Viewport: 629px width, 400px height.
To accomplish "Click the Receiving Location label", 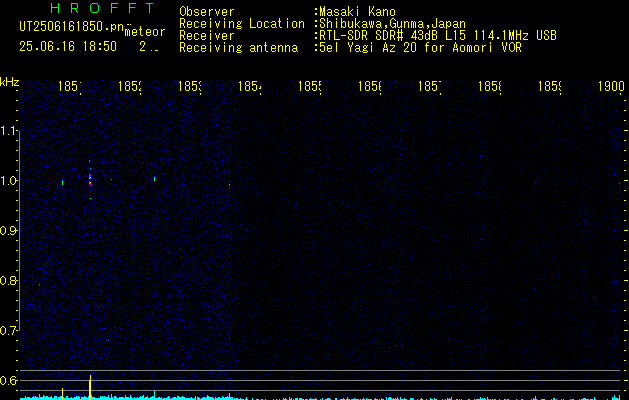I will (242, 24).
